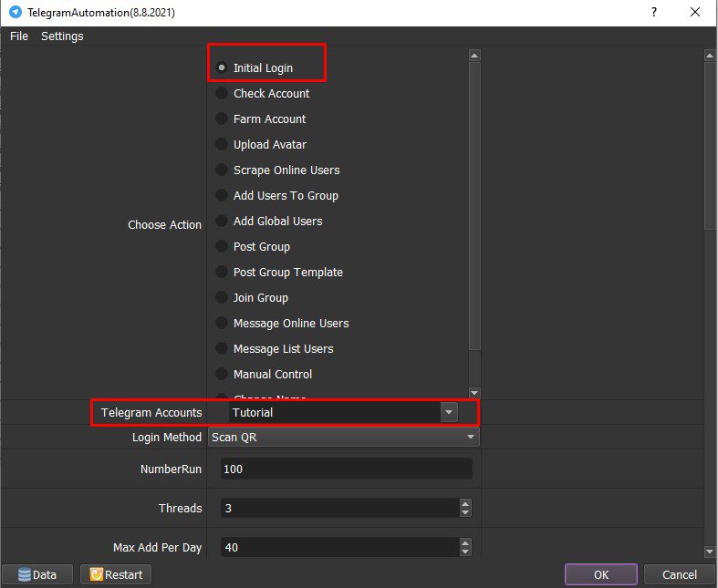Increase Threads with up arrow
The height and width of the screenshot is (588, 718).
pos(465,503)
